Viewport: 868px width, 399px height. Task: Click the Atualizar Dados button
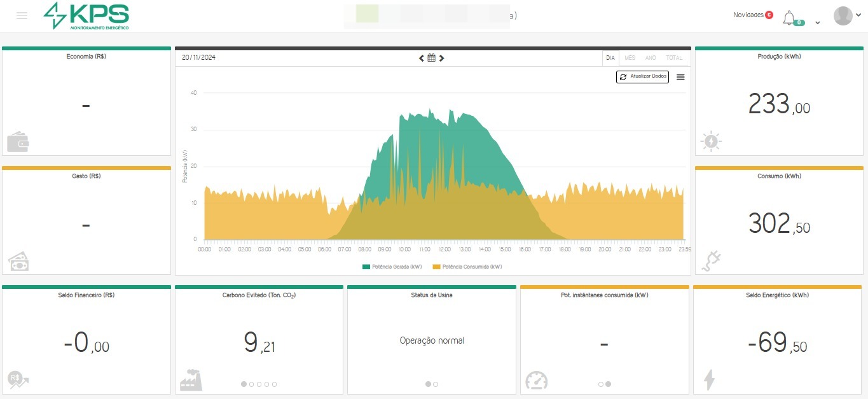(x=642, y=77)
